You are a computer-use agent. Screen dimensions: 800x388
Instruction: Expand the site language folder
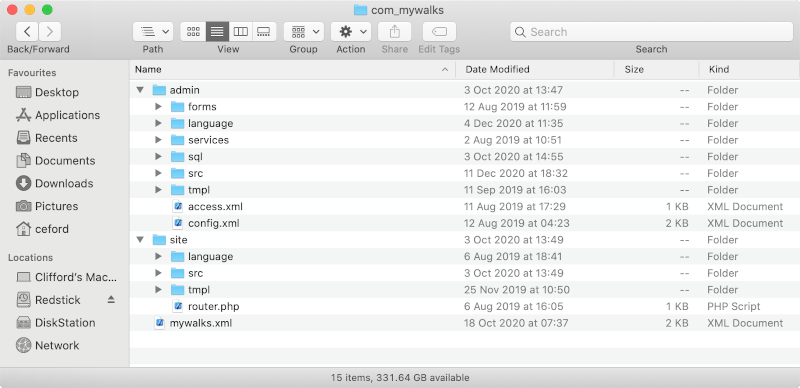[158, 256]
